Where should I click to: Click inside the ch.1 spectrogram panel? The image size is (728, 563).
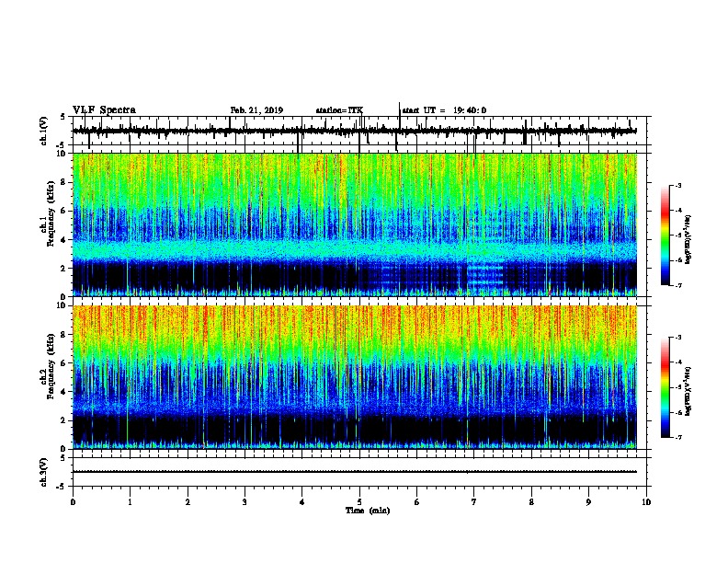(355, 224)
